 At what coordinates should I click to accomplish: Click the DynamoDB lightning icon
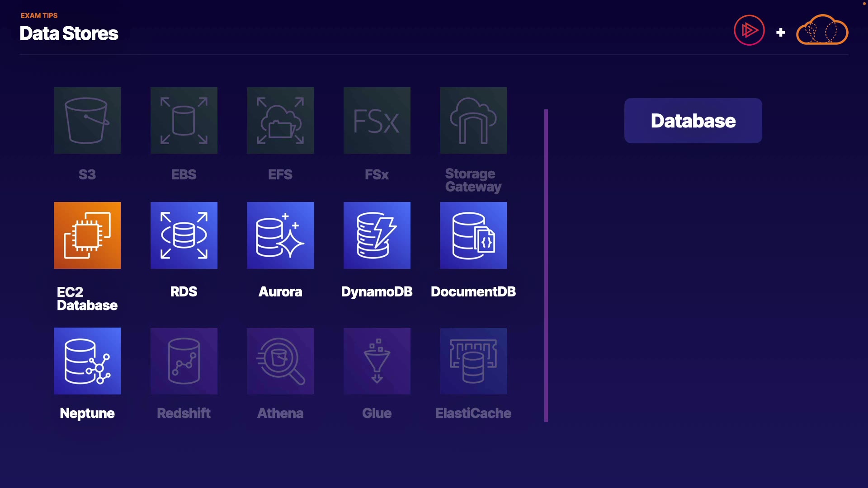coord(377,235)
